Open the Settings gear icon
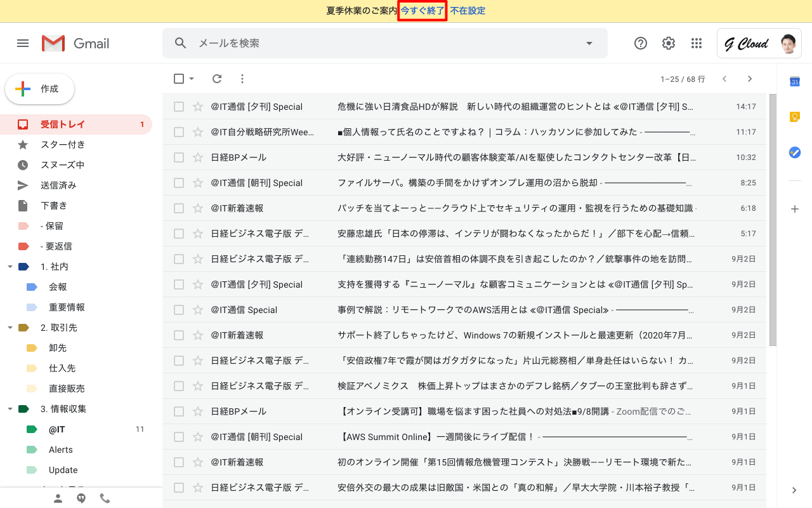The height and width of the screenshot is (508, 812). click(669, 43)
